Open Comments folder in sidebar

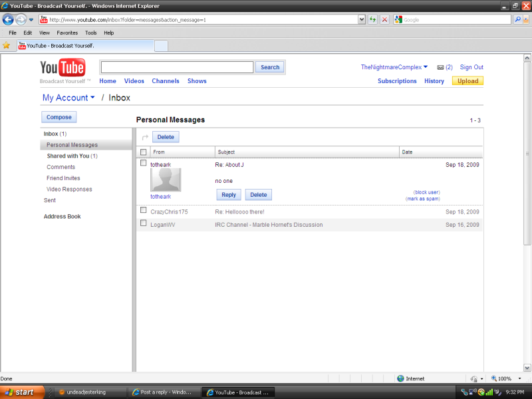tap(61, 167)
